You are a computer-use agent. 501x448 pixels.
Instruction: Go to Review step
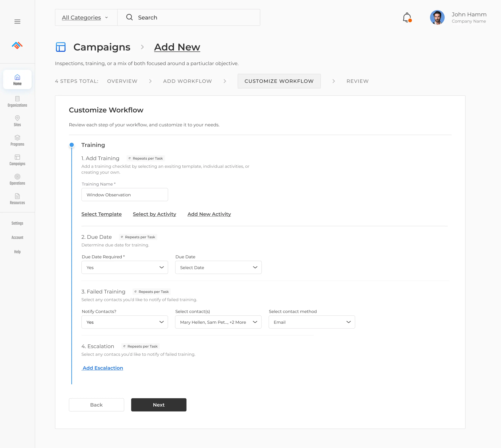[x=357, y=81]
